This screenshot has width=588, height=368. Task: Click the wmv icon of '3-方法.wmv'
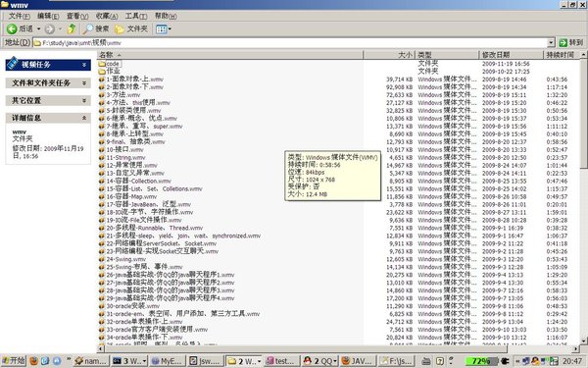tap(102, 95)
